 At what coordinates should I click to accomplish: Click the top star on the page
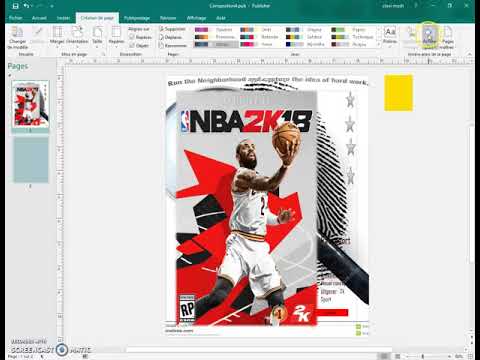(350, 99)
